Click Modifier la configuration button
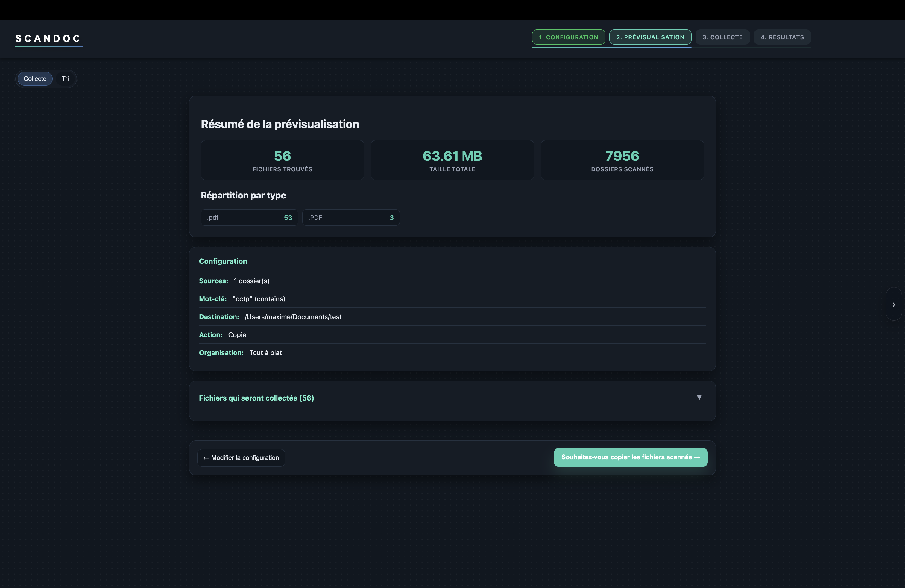The height and width of the screenshot is (588, 905). [241, 457]
